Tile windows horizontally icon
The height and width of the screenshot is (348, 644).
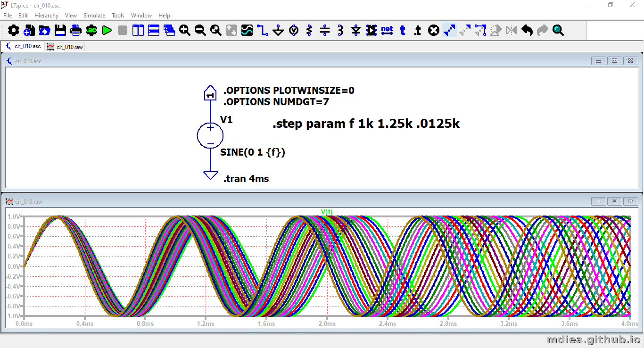154,31
